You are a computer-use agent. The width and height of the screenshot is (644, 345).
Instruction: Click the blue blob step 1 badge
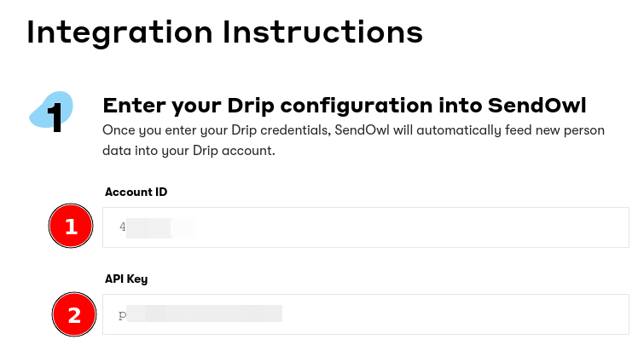52,111
